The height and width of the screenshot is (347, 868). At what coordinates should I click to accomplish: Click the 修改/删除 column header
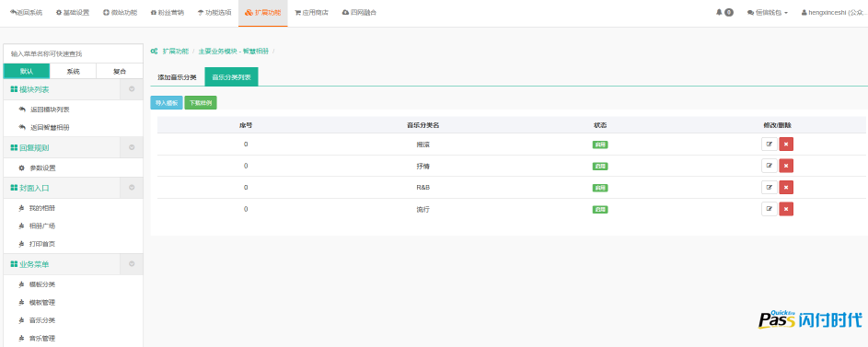[x=777, y=125]
